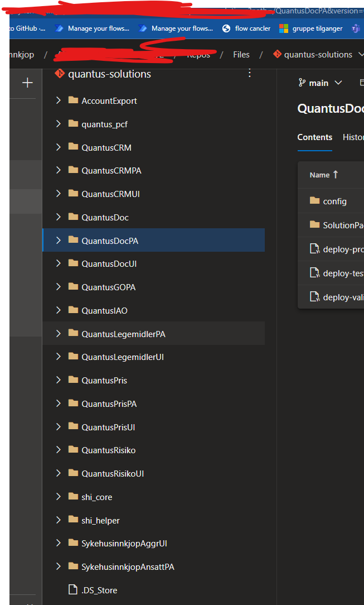Expand the QuantusCRM folder
Image resolution: width=364 pixels, height=605 pixels.
[x=58, y=147]
